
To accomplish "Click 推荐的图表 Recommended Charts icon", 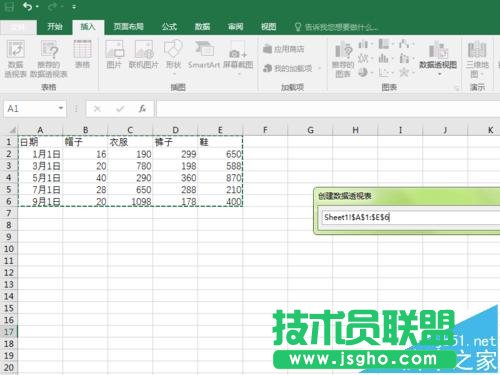I will click(x=343, y=59).
